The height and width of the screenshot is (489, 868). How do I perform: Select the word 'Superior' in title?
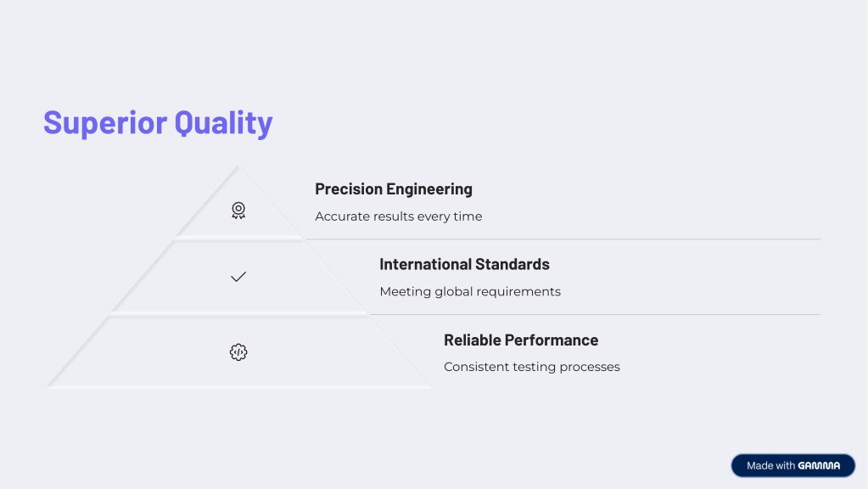pos(105,123)
